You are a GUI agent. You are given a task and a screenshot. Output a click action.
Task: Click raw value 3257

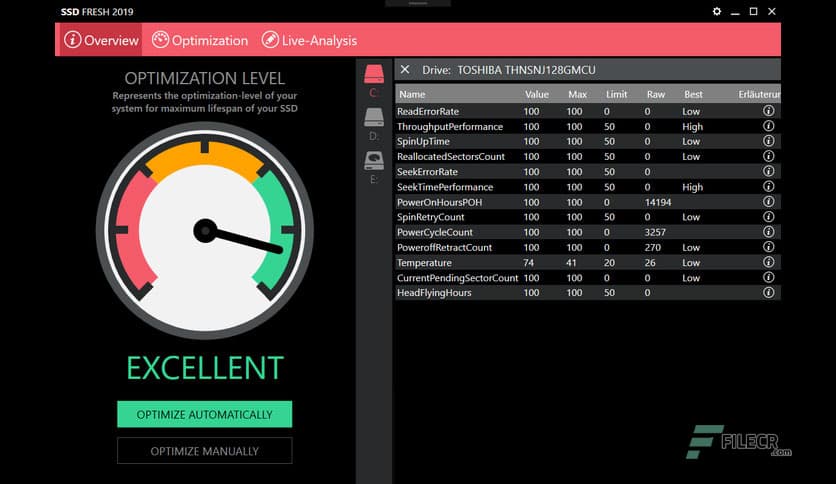coord(655,232)
